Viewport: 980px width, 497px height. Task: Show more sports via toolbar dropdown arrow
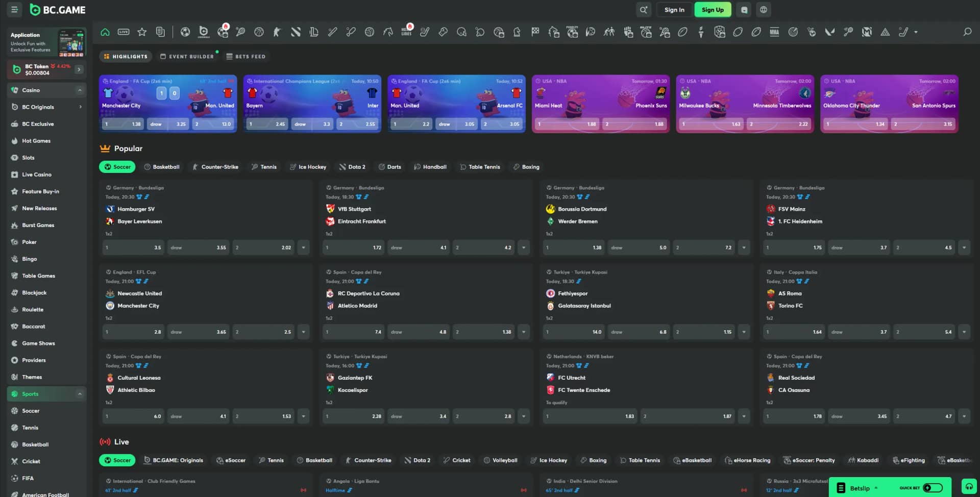[916, 32]
